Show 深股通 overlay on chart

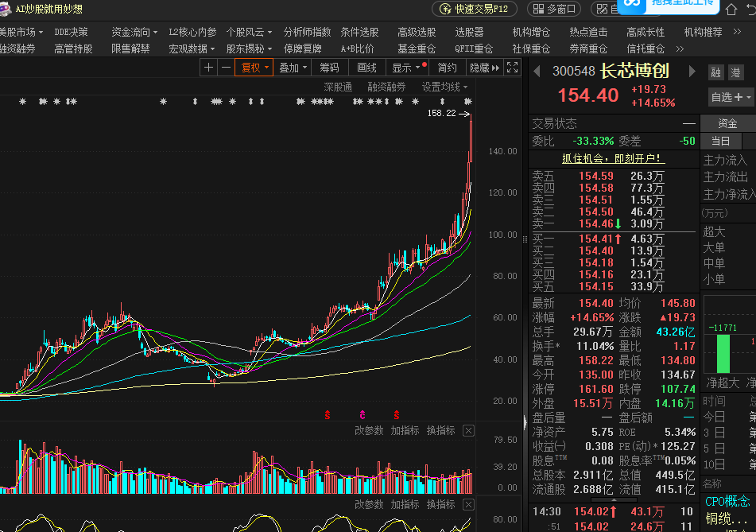[x=338, y=87]
